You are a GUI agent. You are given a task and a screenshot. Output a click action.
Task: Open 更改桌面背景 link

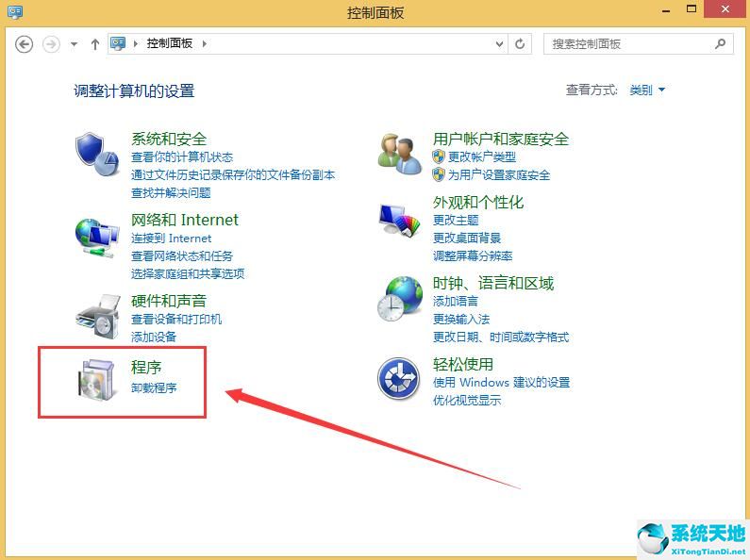(x=466, y=238)
